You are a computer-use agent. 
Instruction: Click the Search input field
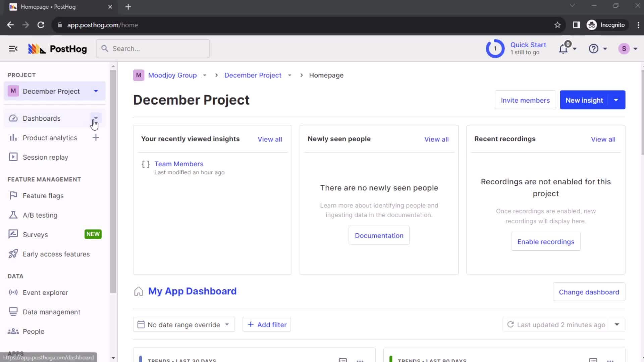coord(152,49)
